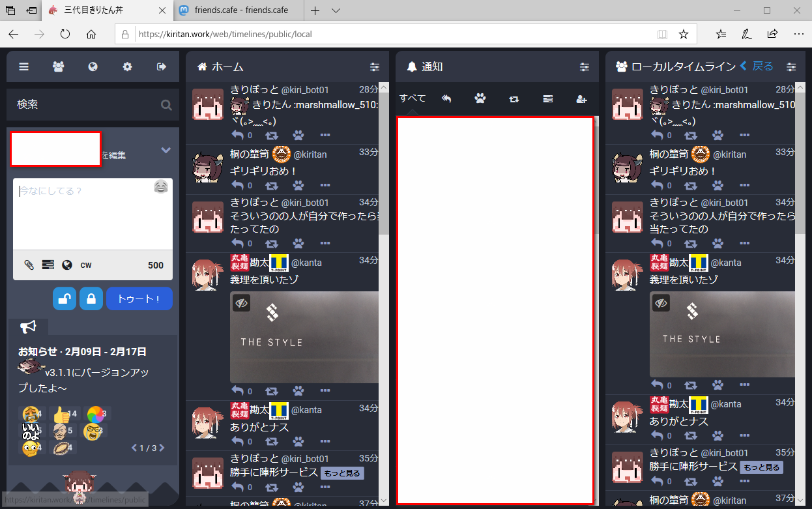The width and height of the screenshot is (812, 509).
Task: Open Home column settings sliders
Action: point(375,66)
